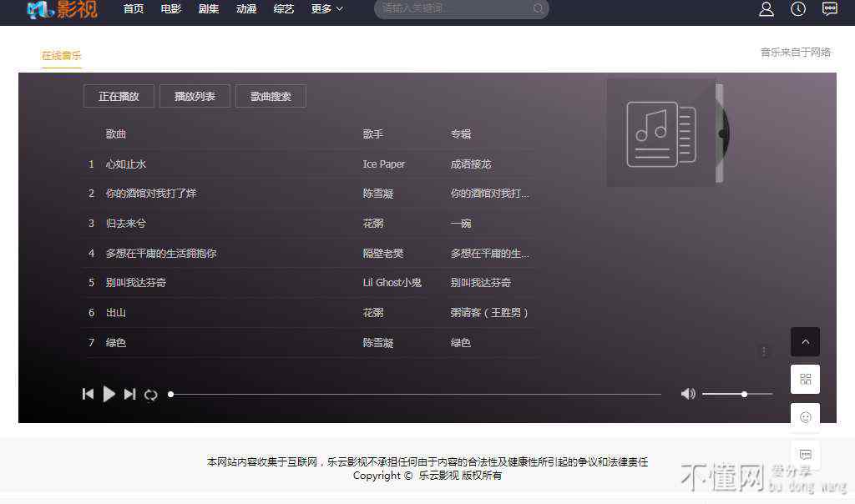
Task: Select artist 隔壁老樊
Action: [x=382, y=254]
